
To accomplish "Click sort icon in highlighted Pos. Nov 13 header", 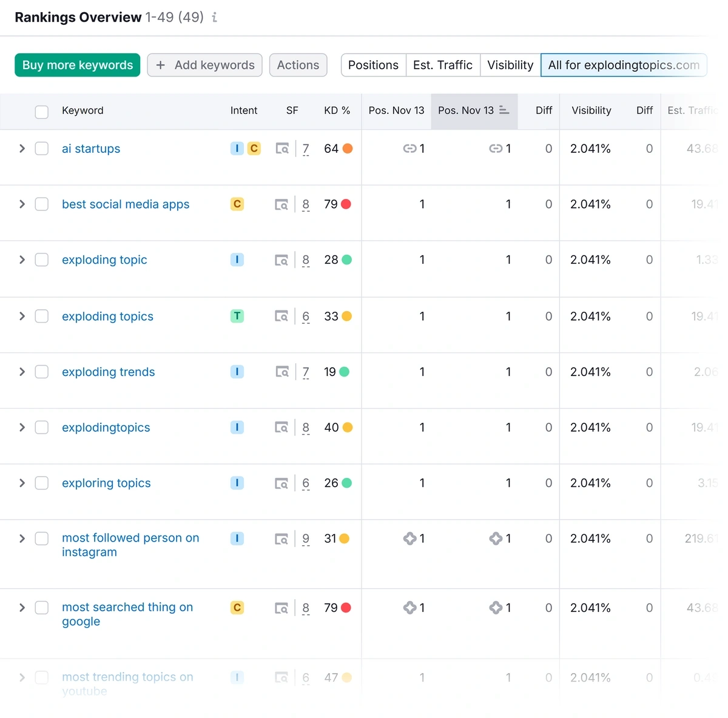I will (x=504, y=110).
